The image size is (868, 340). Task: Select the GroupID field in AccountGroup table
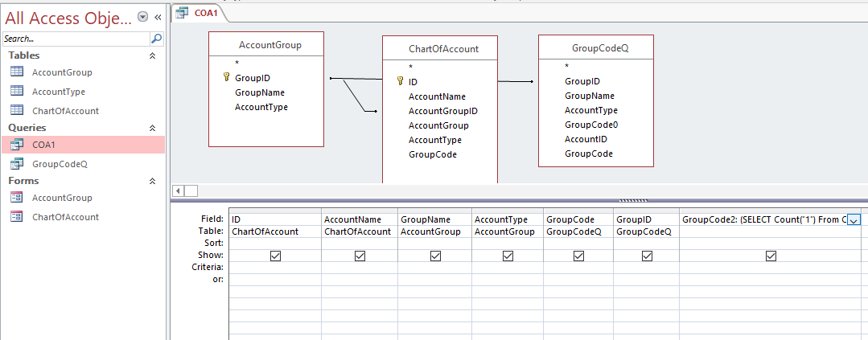(x=252, y=78)
